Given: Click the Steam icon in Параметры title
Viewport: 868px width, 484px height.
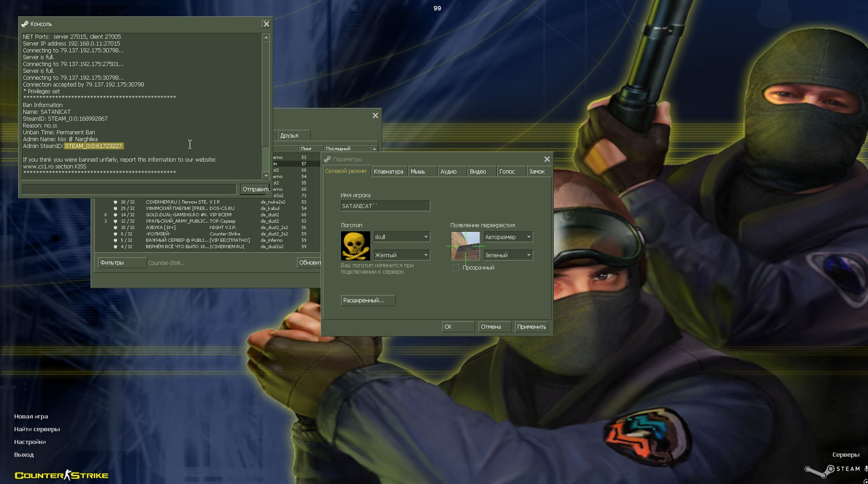Looking at the screenshot, I should pos(327,159).
